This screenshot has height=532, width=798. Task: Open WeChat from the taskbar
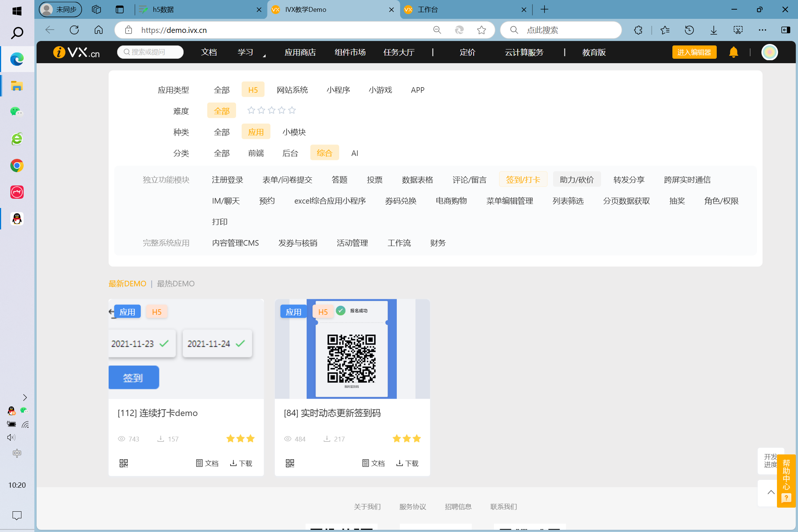coord(17,112)
